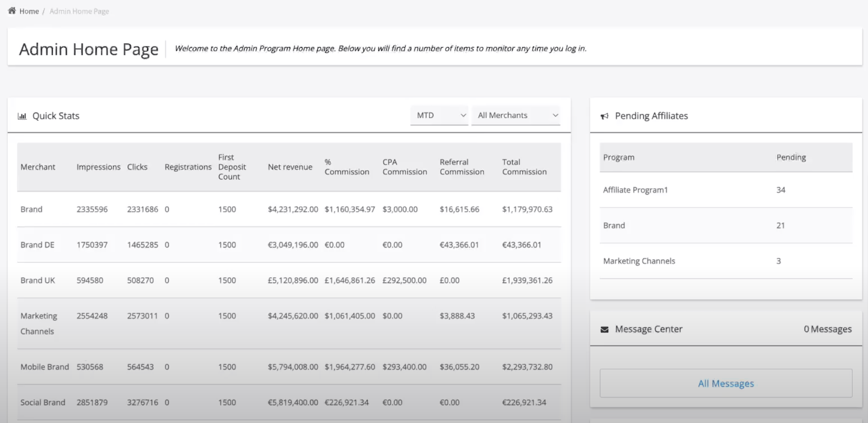
Task: Select the Social Brand merchant name
Action: (x=43, y=402)
